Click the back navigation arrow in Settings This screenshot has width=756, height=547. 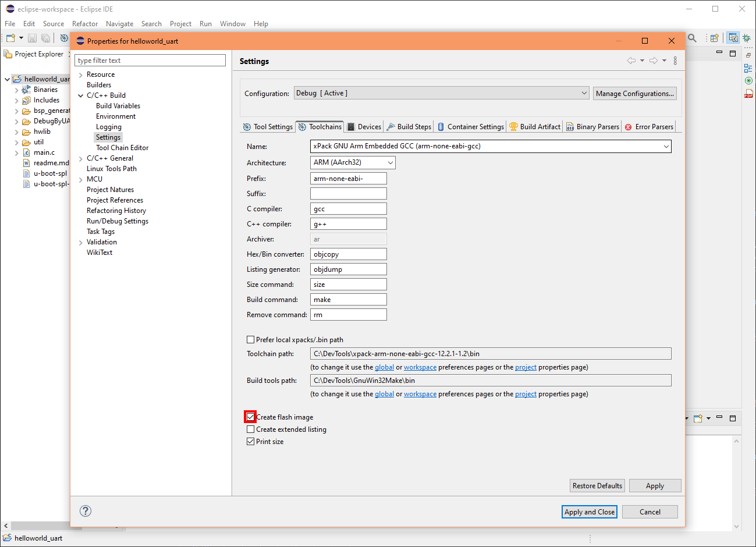click(631, 60)
